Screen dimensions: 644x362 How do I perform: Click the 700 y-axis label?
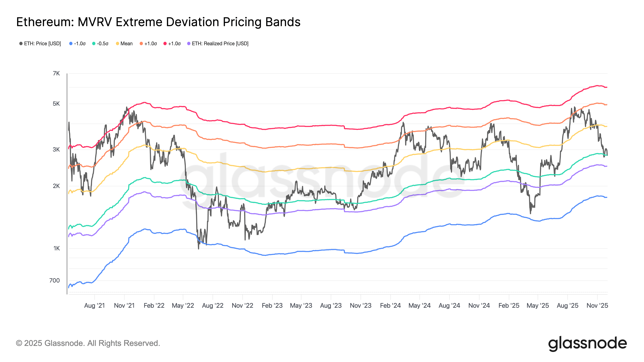55,281
